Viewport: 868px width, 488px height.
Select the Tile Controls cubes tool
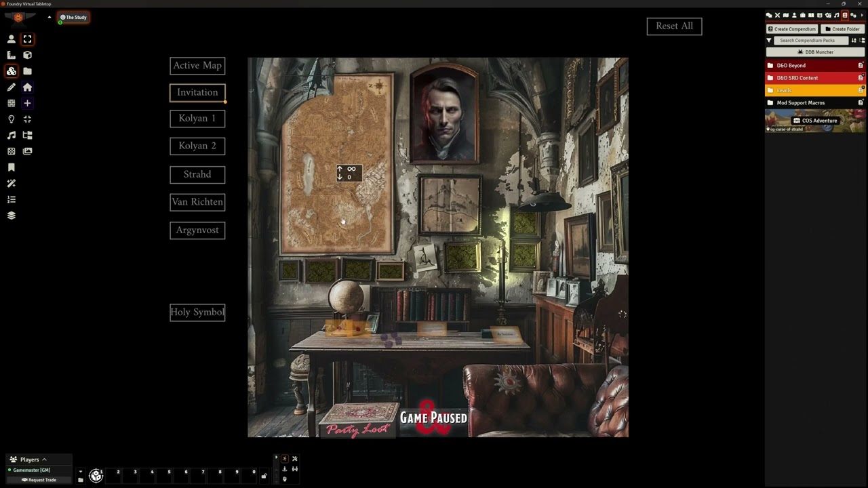tap(11, 71)
